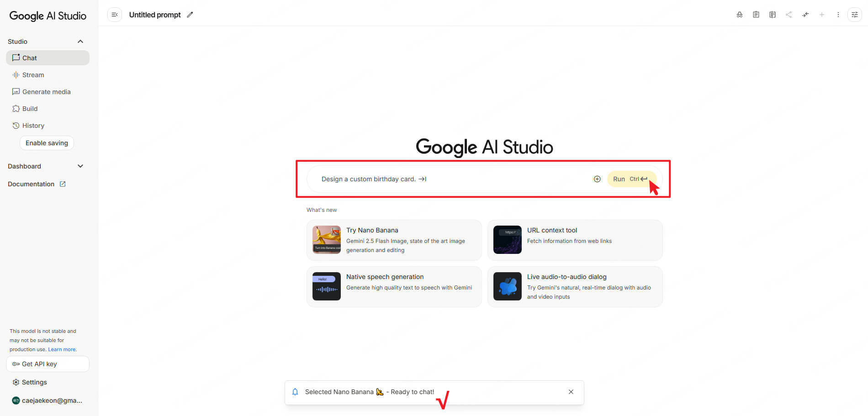The image size is (868, 416).
Task: Open the Live audio-to-audio dialog card
Action: (x=575, y=287)
